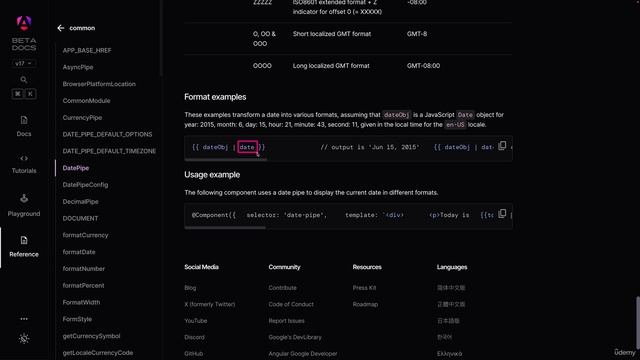Click the format examples horizontal scrollbar

pyautogui.click(x=225, y=160)
